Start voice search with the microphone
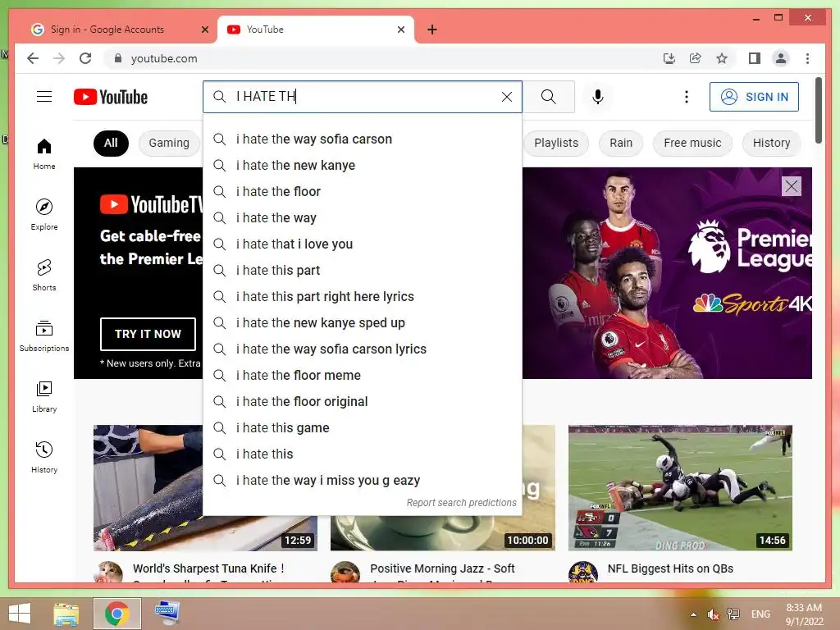Viewport: 840px width, 630px height. click(x=598, y=97)
